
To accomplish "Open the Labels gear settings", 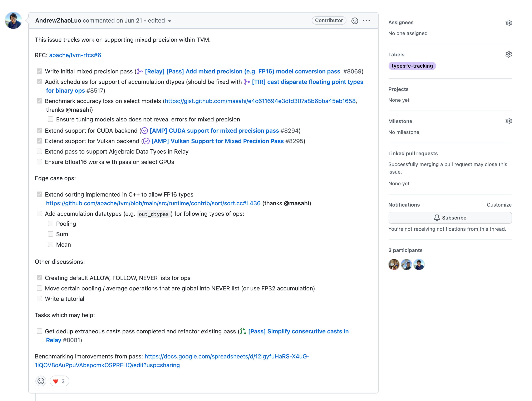I will click(x=508, y=54).
